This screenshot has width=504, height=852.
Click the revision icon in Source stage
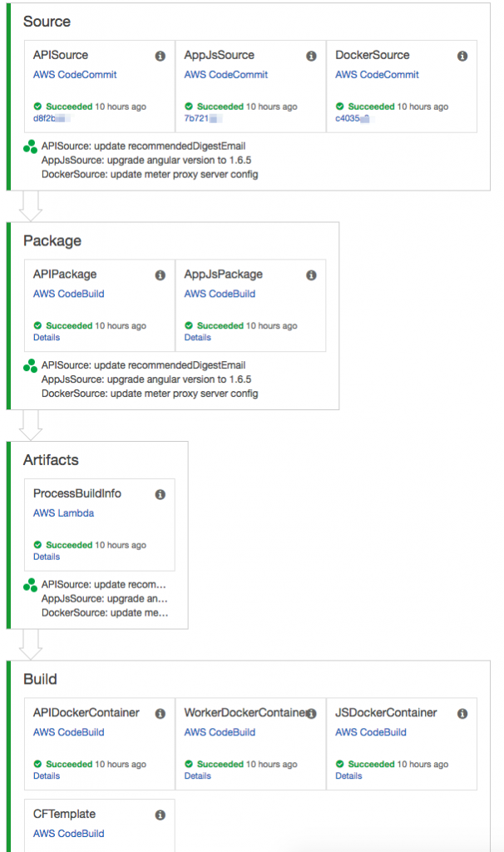coord(30,145)
